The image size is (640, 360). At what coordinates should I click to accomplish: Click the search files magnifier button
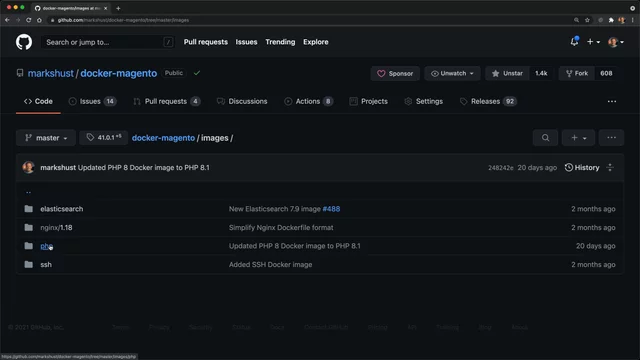pos(545,138)
